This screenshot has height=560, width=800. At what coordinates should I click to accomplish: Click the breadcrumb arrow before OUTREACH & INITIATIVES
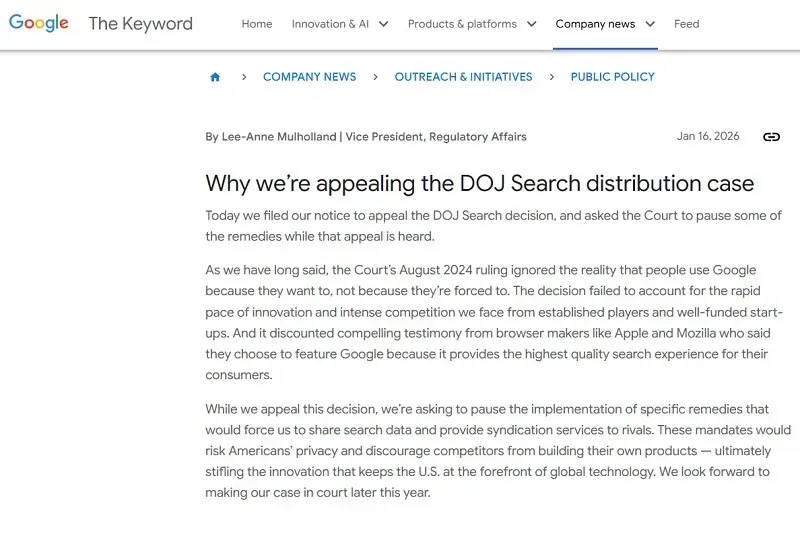tap(375, 77)
